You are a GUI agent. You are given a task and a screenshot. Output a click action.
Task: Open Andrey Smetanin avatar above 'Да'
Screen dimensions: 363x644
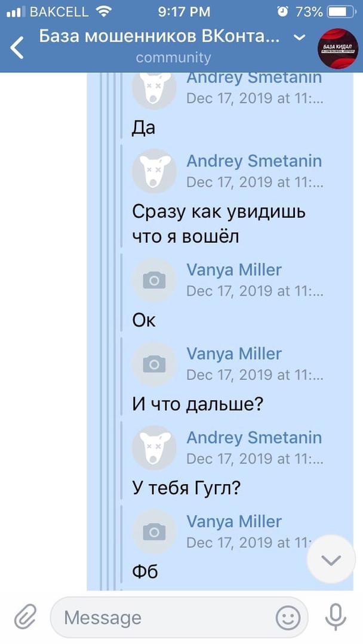pyautogui.click(x=154, y=88)
